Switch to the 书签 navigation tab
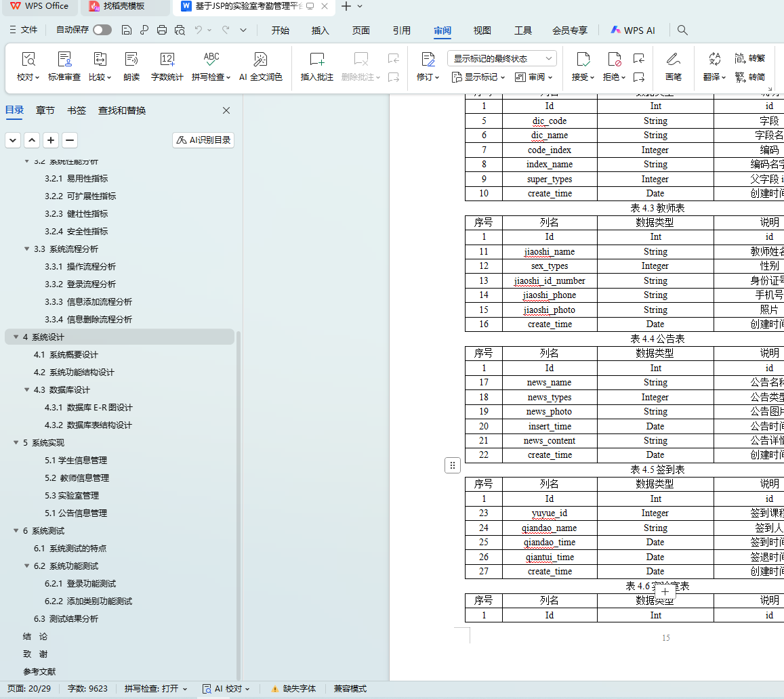This screenshot has height=699, width=784. [x=77, y=110]
